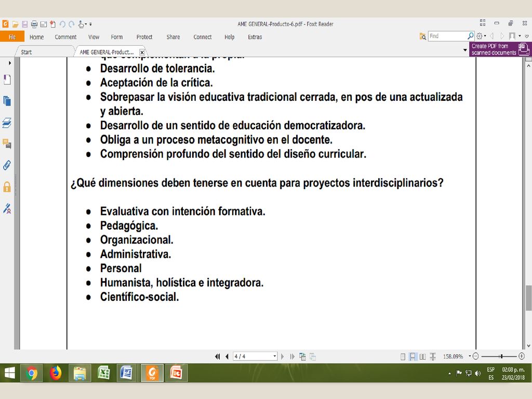Open the document tab list dropdown arrow
Screen dimensions: 532x399
pos(465,50)
